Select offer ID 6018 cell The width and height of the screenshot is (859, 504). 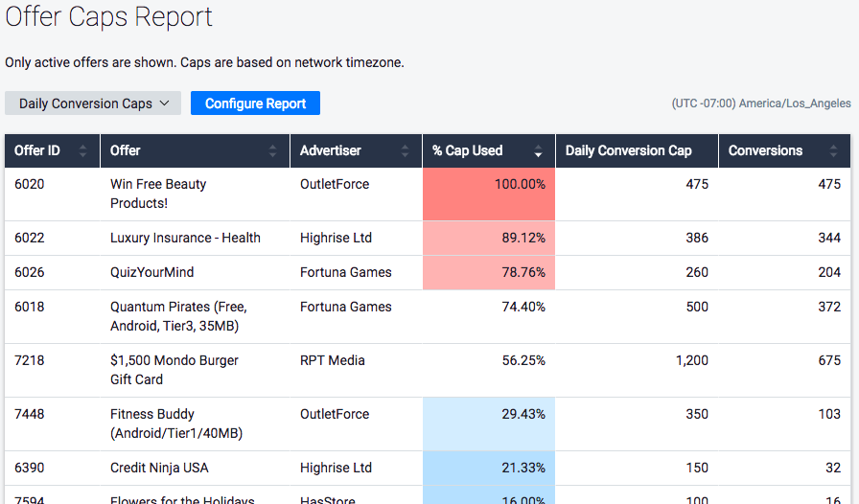31,307
